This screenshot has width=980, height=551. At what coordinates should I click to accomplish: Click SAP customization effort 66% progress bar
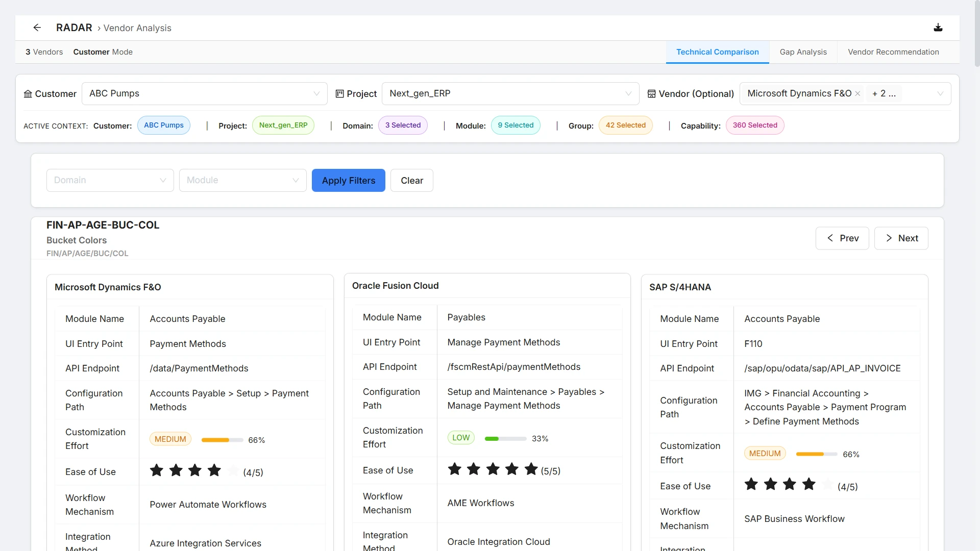pyautogui.click(x=817, y=454)
